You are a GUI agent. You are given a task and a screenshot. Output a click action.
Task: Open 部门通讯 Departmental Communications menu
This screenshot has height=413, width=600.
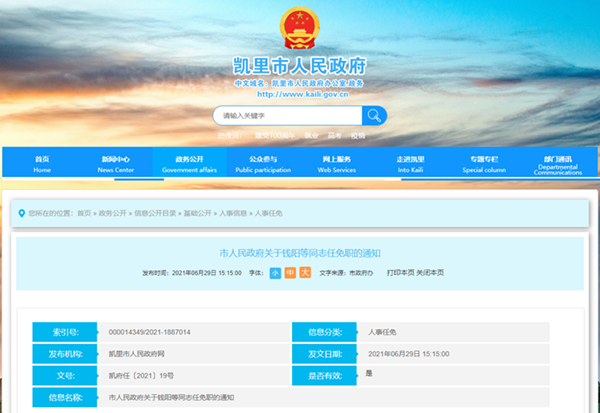point(557,164)
